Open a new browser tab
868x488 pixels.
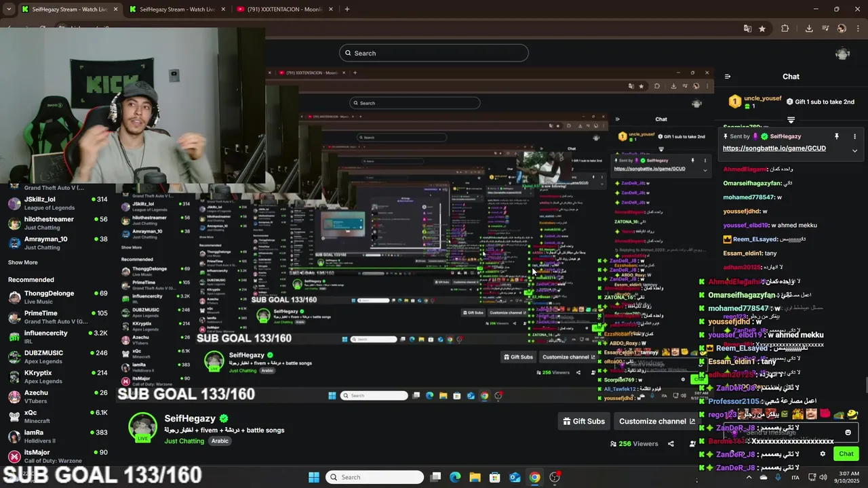[347, 9]
